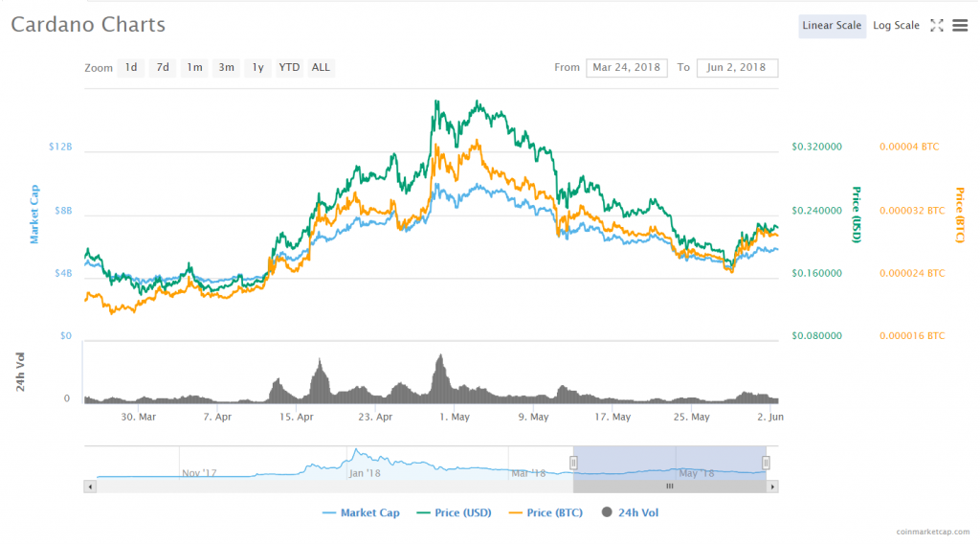The image size is (980, 544).
Task: Open coinmarketcap.com credit link
Action: tap(932, 532)
